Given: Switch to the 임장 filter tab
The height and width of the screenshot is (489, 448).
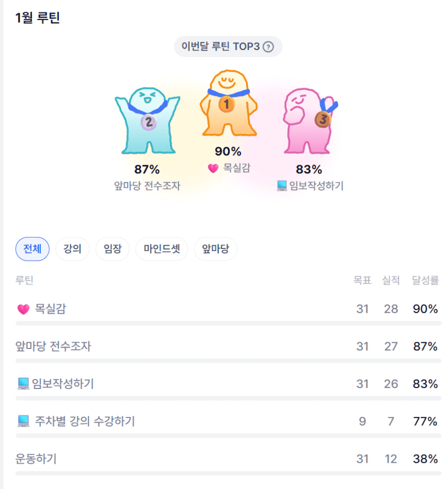Looking at the screenshot, I should (112, 249).
